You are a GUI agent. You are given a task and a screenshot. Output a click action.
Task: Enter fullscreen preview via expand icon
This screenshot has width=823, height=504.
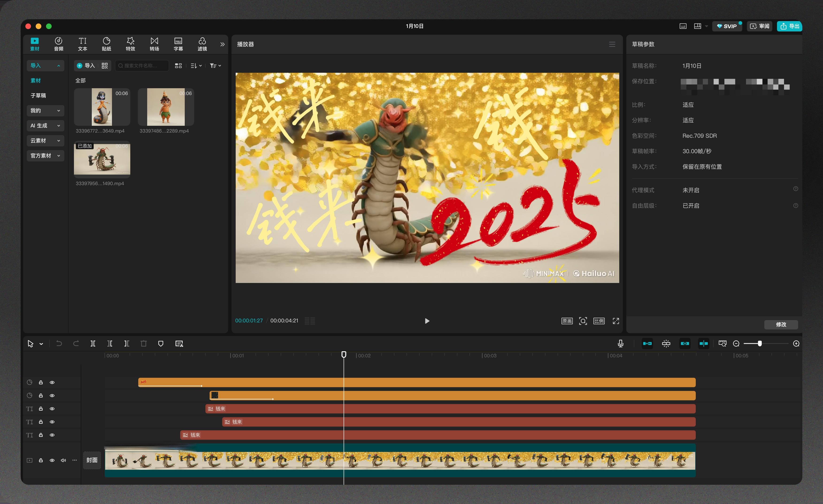[x=616, y=321]
